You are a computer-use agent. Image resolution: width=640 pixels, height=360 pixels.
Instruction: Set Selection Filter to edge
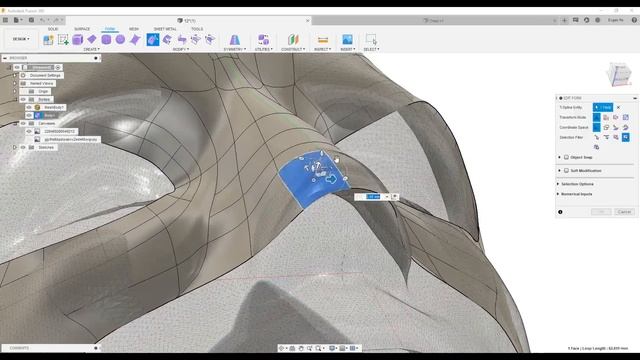(606, 138)
